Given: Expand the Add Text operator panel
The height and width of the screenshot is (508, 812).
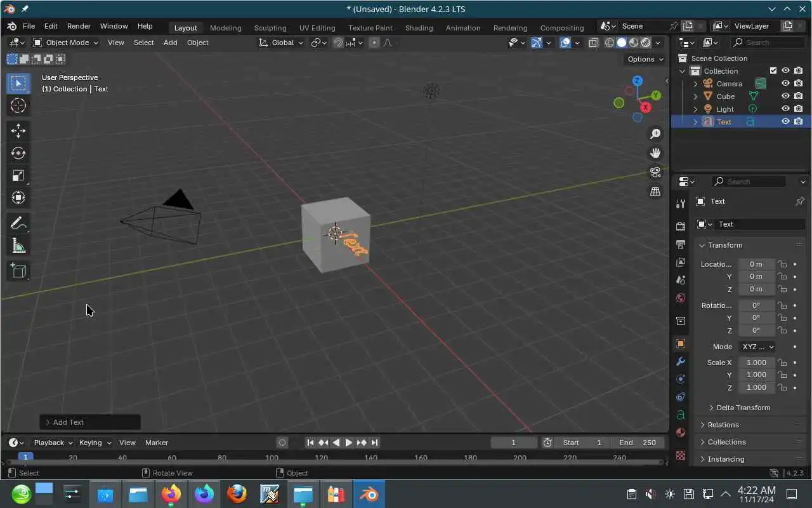Looking at the screenshot, I should 90,422.
